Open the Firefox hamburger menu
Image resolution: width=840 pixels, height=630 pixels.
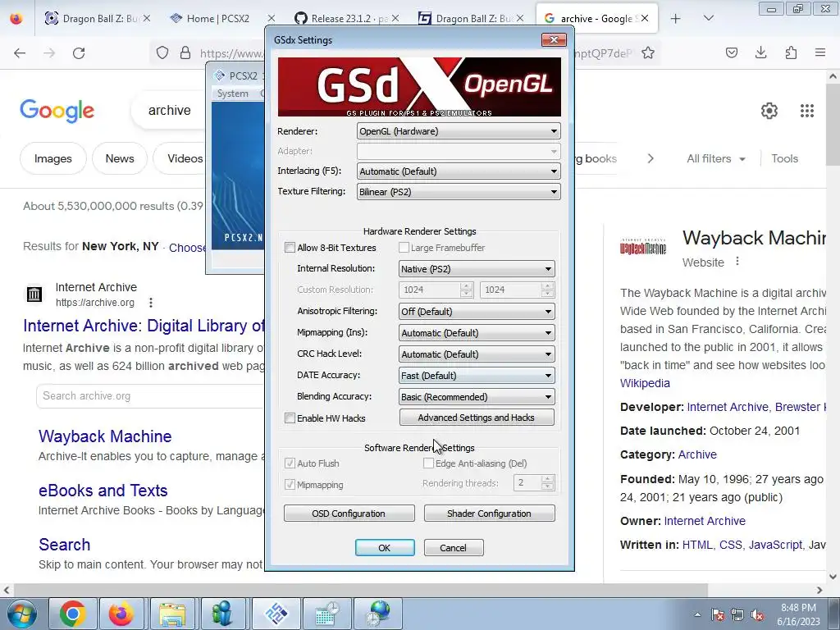point(820,52)
